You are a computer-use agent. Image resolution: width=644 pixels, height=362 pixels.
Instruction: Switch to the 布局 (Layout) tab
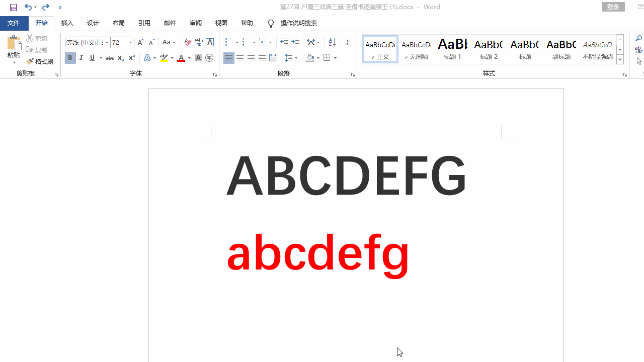point(119,23)
